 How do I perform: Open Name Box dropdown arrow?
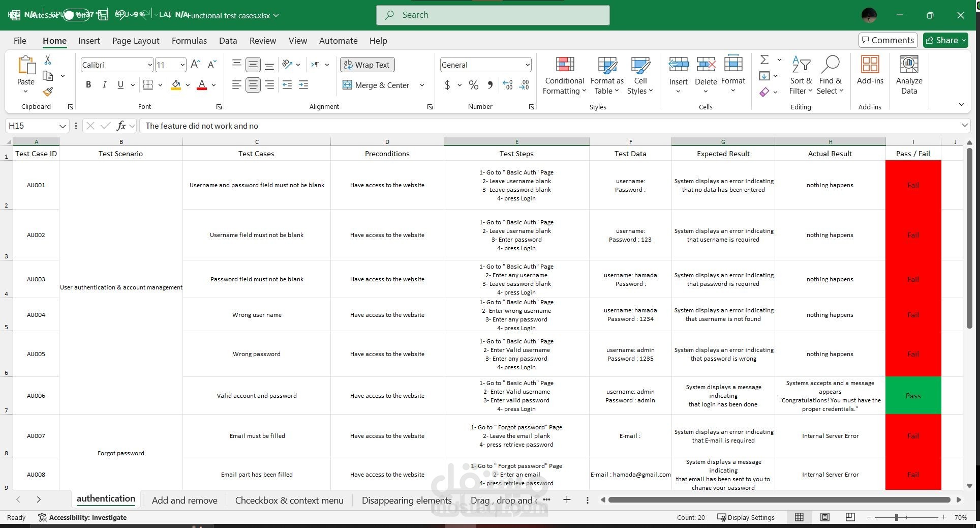click(62, 126)
